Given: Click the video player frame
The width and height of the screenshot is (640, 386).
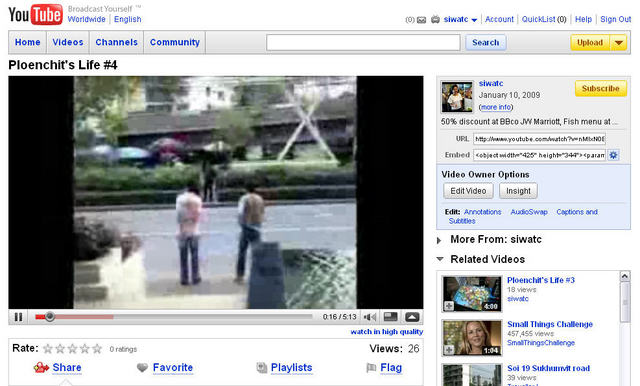Looking at the screenshot, I should [216, 192].
